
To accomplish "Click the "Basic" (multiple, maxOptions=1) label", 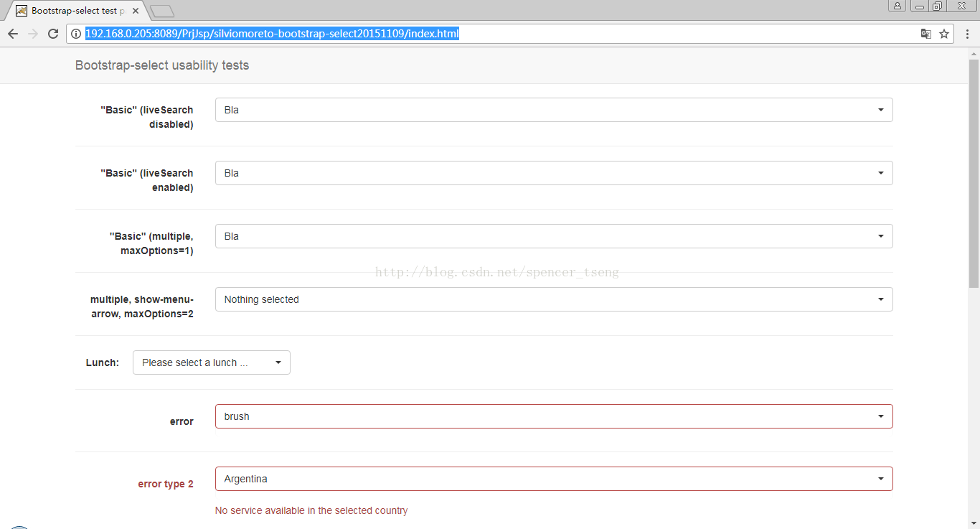I will tap(151, 243).
